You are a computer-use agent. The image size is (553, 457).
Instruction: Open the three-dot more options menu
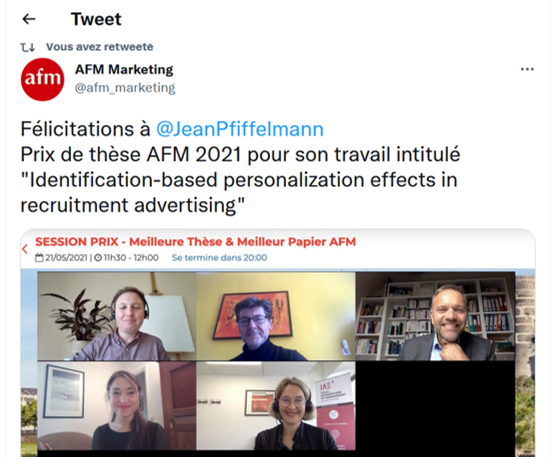tap(527, 69)
